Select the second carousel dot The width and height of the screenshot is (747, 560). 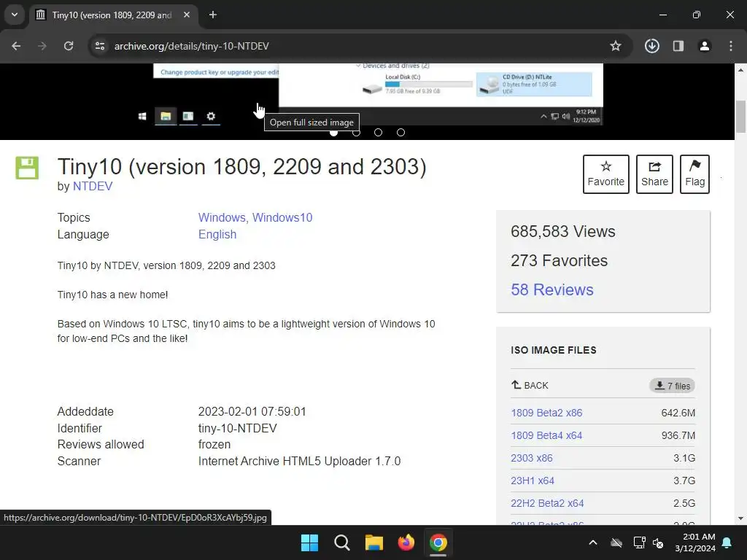tap(356, 133)
